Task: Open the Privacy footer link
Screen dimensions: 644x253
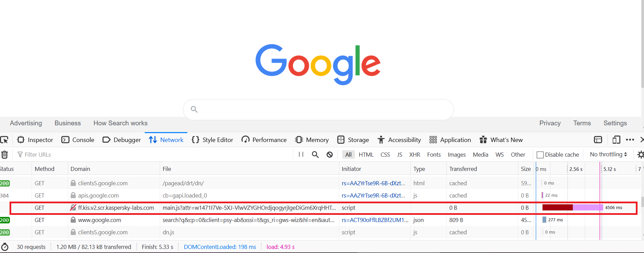Action: click(550, 123)
